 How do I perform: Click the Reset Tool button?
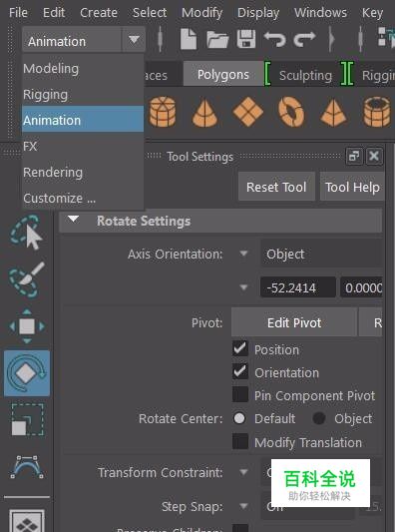click(x=276, y=187)
